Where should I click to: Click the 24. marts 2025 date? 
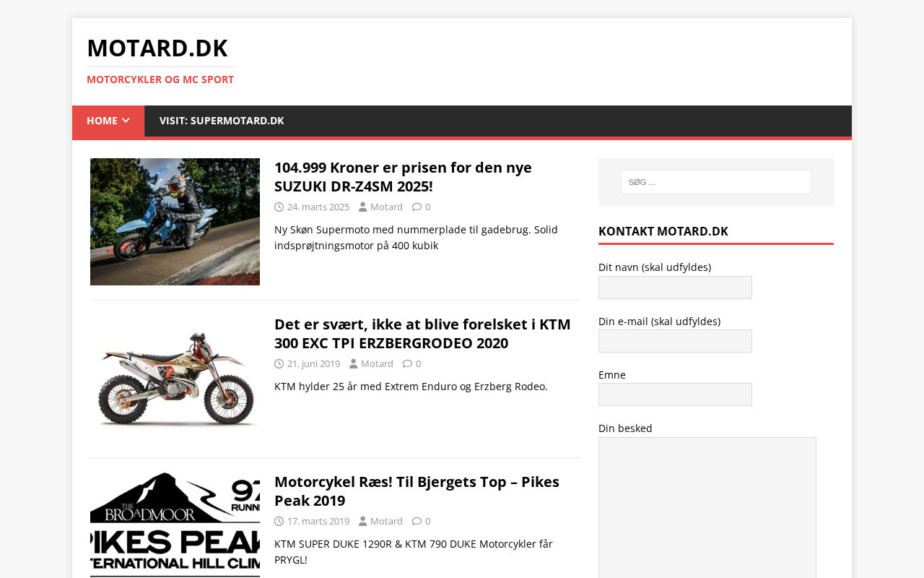click(318, 207)
